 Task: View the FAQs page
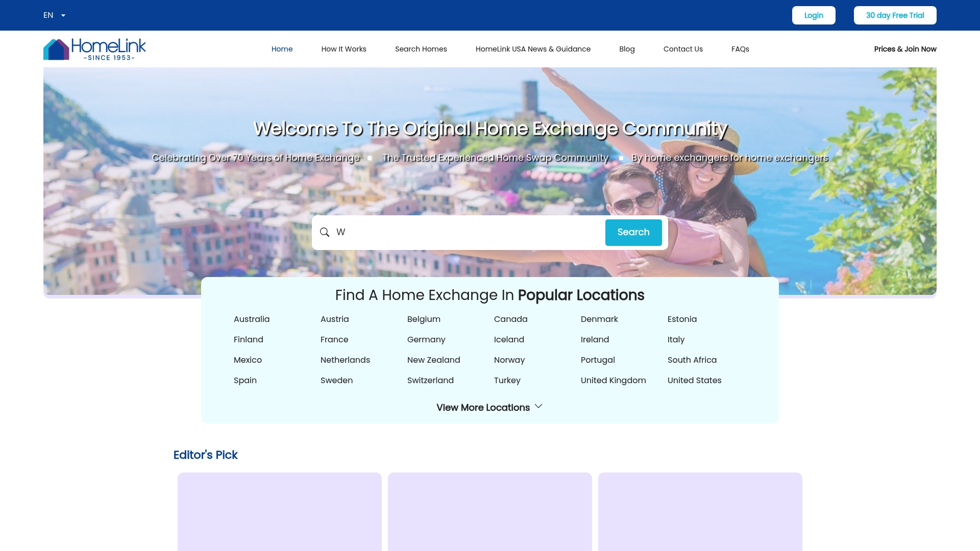coord(740,48)
